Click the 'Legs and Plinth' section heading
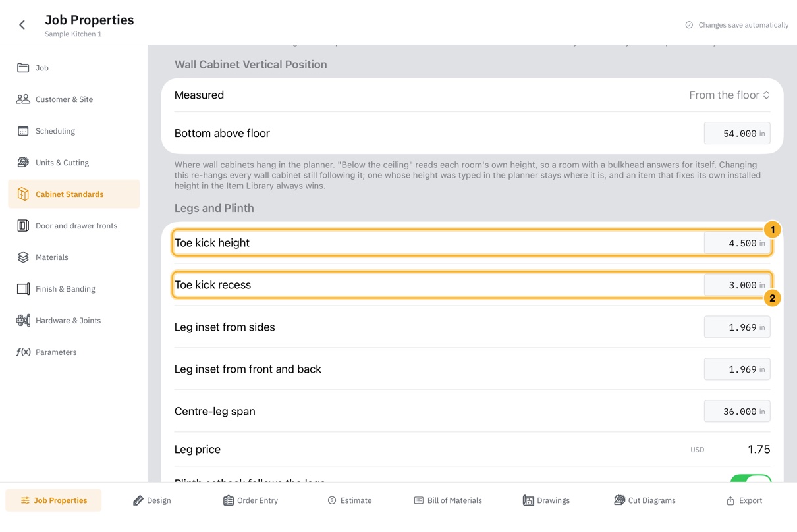 click(x=214, y=208)
